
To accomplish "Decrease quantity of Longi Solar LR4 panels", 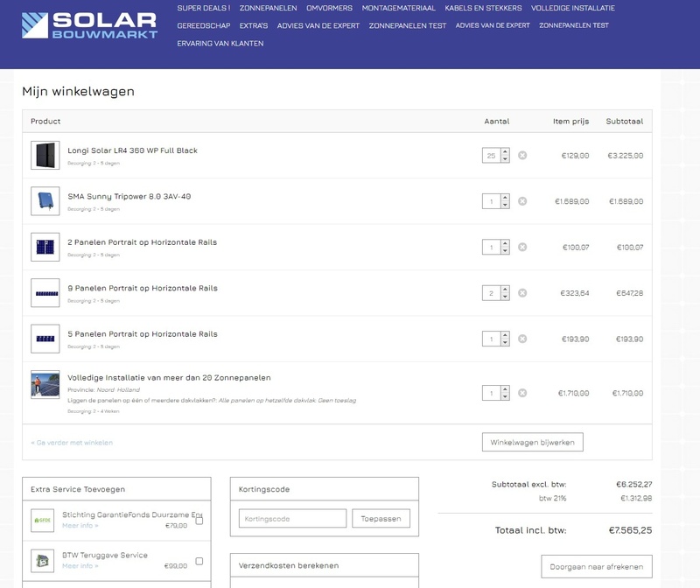I will [505, 159].
